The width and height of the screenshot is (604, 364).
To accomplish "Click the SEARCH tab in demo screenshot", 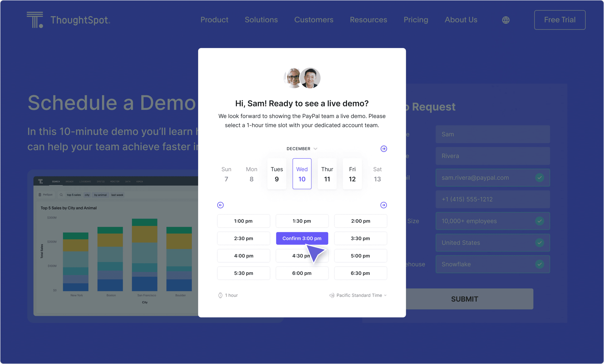I will (x=56, y=182).
